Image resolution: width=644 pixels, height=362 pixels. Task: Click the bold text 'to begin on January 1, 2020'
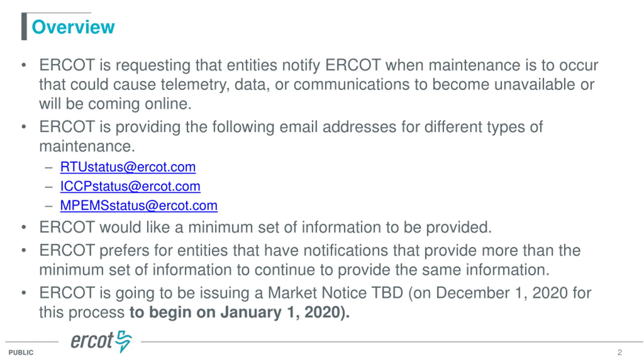239,312
